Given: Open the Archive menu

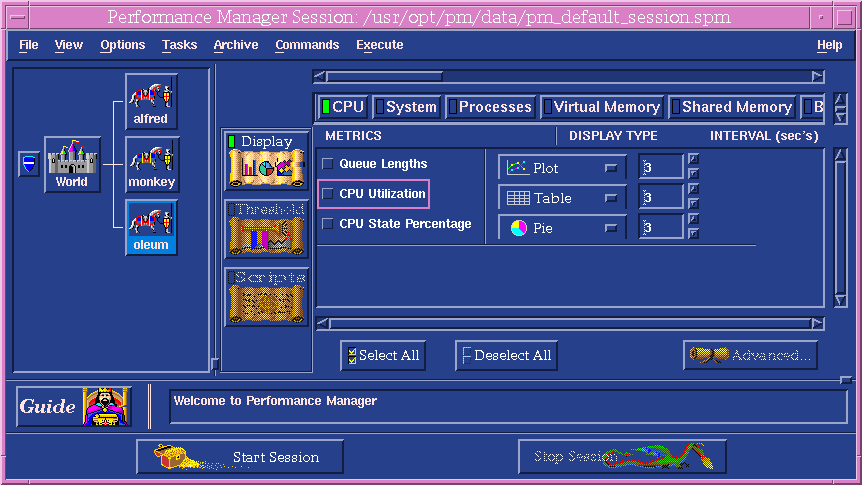Looking at the screenshot, I should click(235, 45).
